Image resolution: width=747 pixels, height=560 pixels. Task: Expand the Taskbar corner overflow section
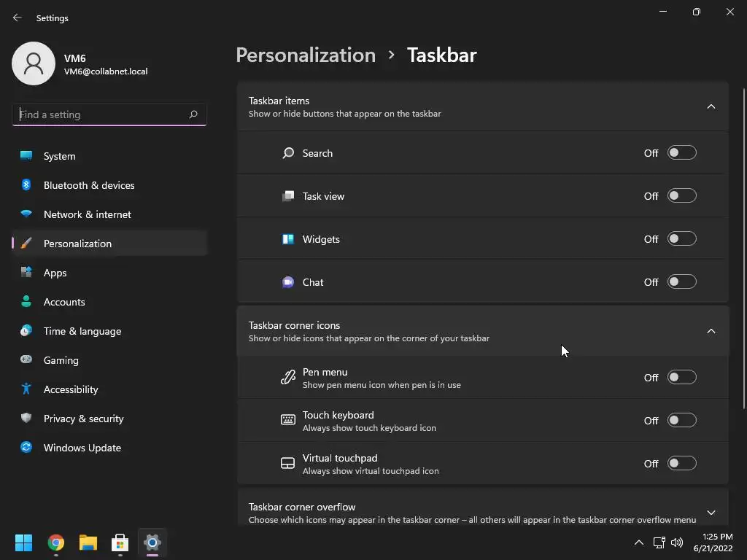coord(711,513)
